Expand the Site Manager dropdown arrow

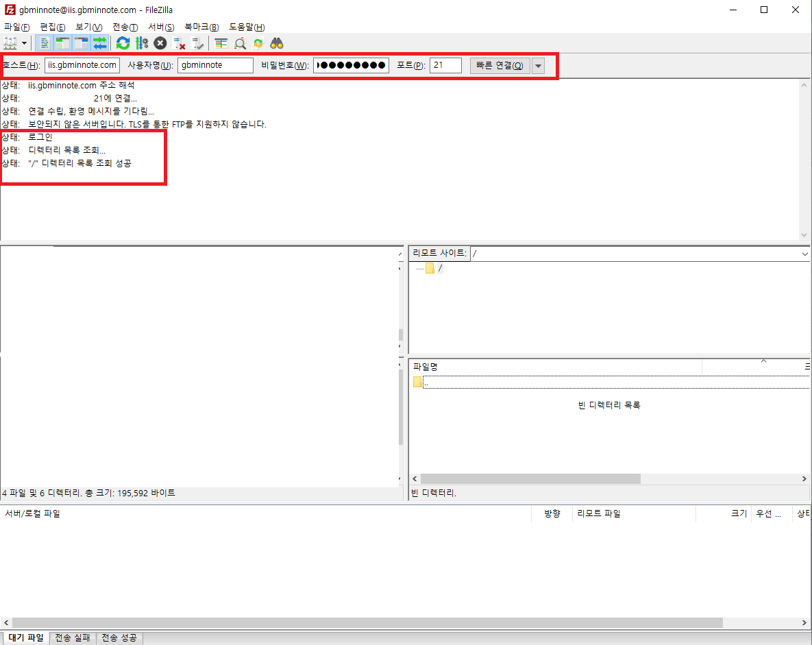[25, 43]
